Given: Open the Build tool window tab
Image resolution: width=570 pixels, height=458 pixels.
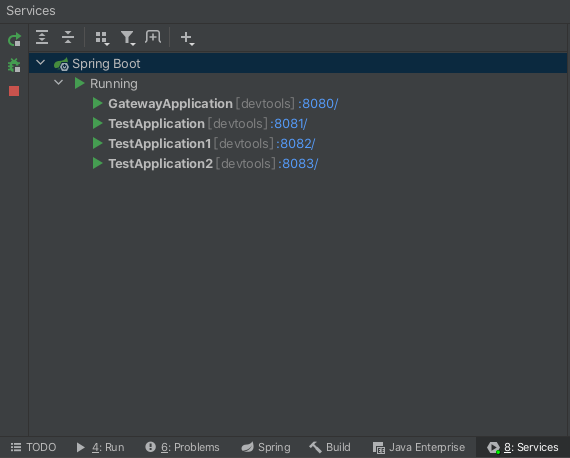Looking at the screenshot, I should coord(330,447).
